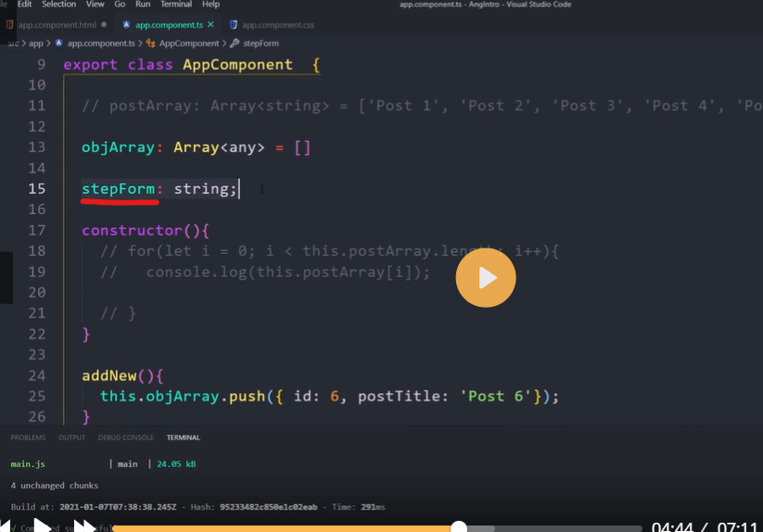This screenshot has width=763, height=532.
Task: Open the Terminal menu
Action: click(x=176, y=5)
